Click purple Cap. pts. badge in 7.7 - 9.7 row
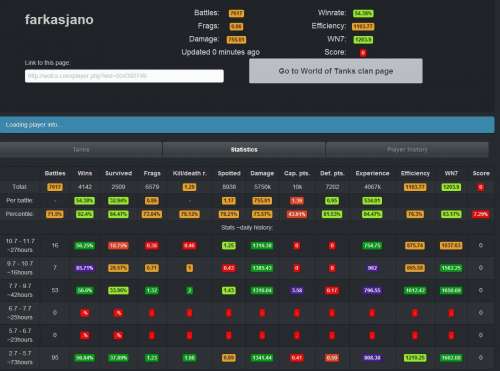500x371 pixels. (x=297, y=290)
